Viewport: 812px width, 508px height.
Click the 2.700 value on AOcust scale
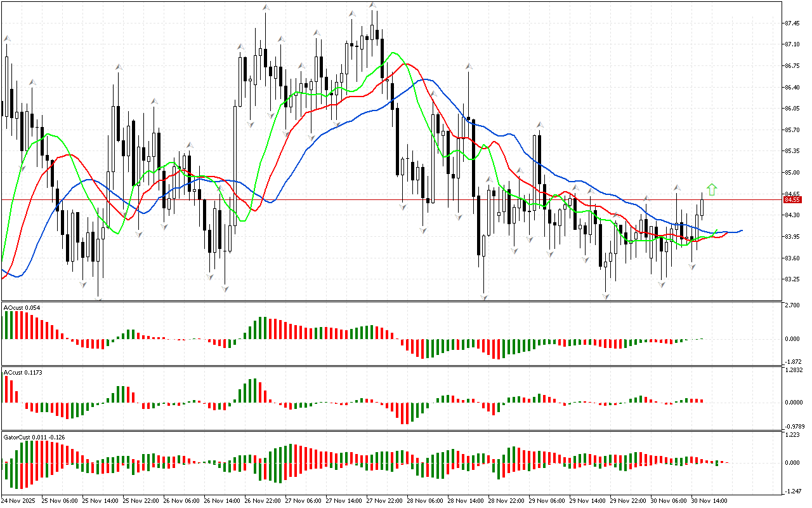coord(792,305)
